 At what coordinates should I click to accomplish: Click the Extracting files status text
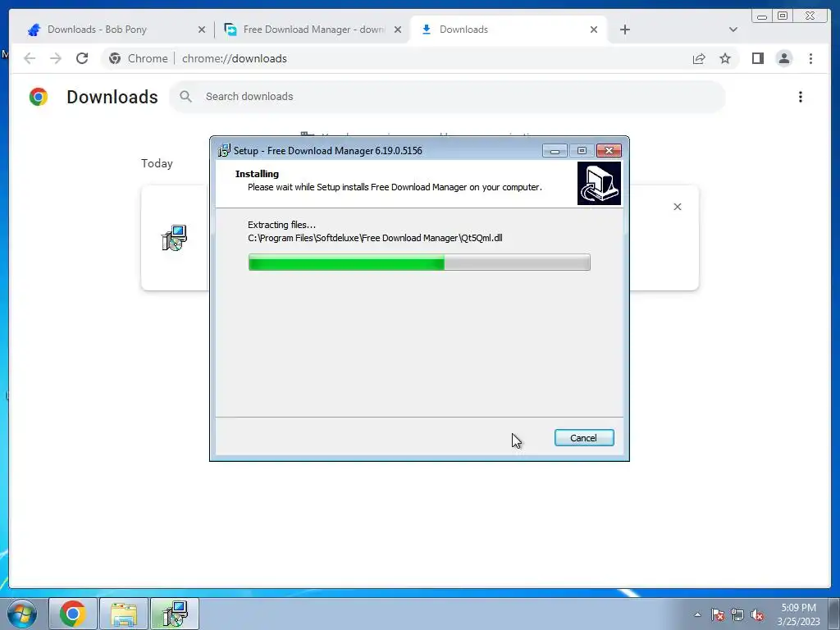tap(282, 225)
